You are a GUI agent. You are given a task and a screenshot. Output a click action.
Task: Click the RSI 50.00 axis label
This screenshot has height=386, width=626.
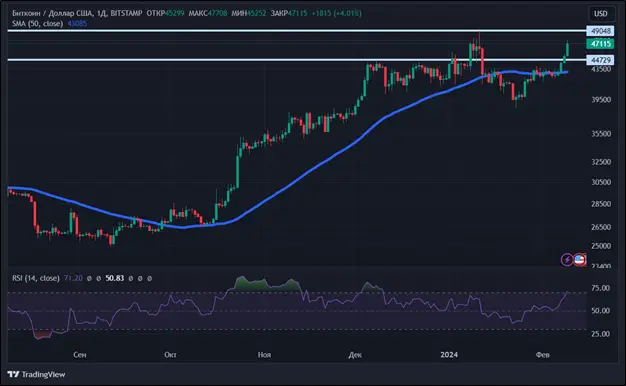click(x=600, y=311)
